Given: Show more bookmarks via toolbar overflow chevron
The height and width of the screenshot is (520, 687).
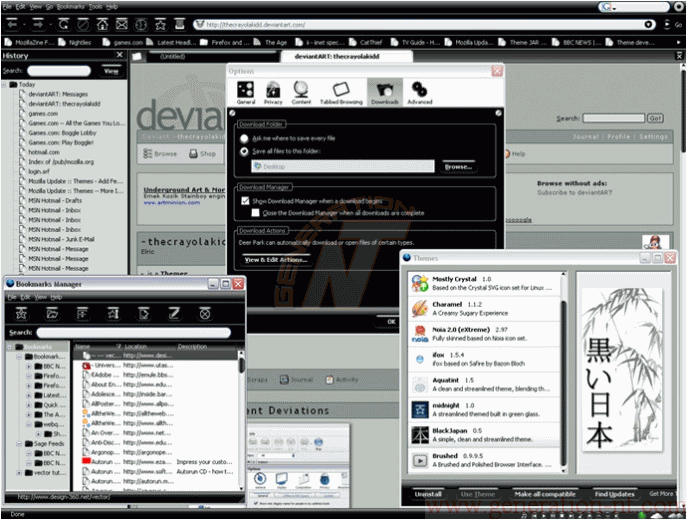Looking at the screenshot, I should tap(679, 42).
